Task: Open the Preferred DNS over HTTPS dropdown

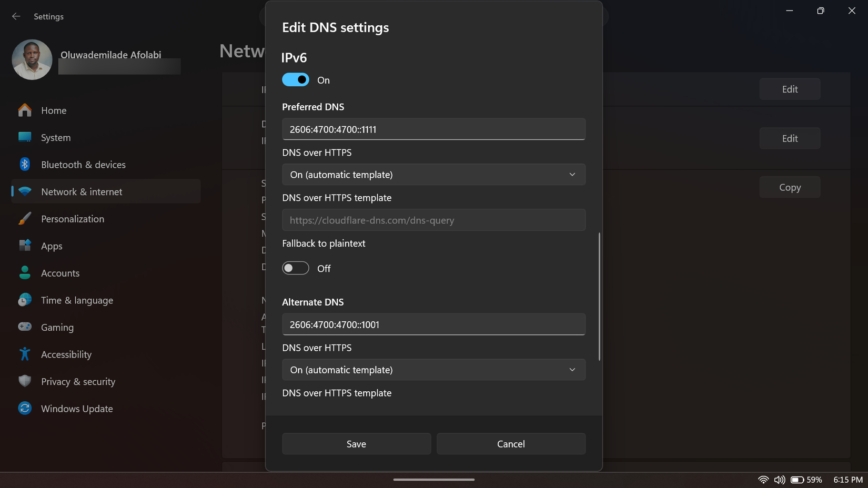Action: (x=433, y=174)
